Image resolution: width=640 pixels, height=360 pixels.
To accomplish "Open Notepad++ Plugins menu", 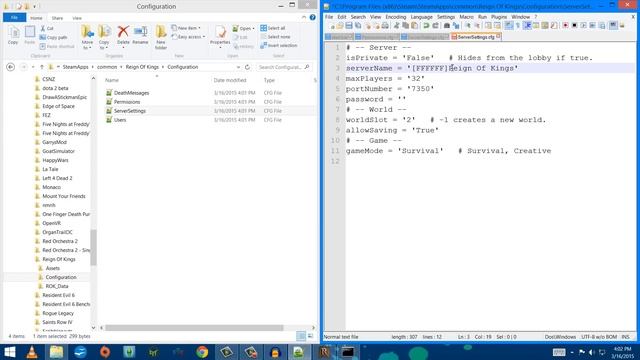I will (x=498, y=17).
